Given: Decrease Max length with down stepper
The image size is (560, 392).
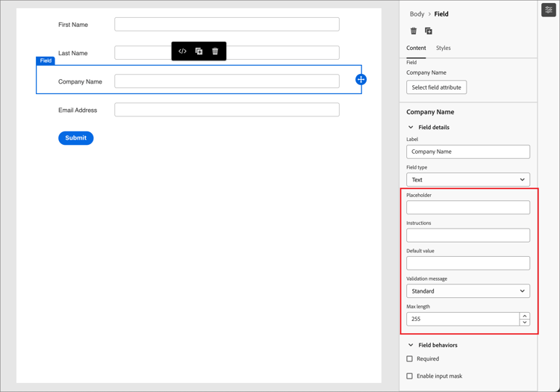Looking at the screenshot, I should [x=524, y=323].
